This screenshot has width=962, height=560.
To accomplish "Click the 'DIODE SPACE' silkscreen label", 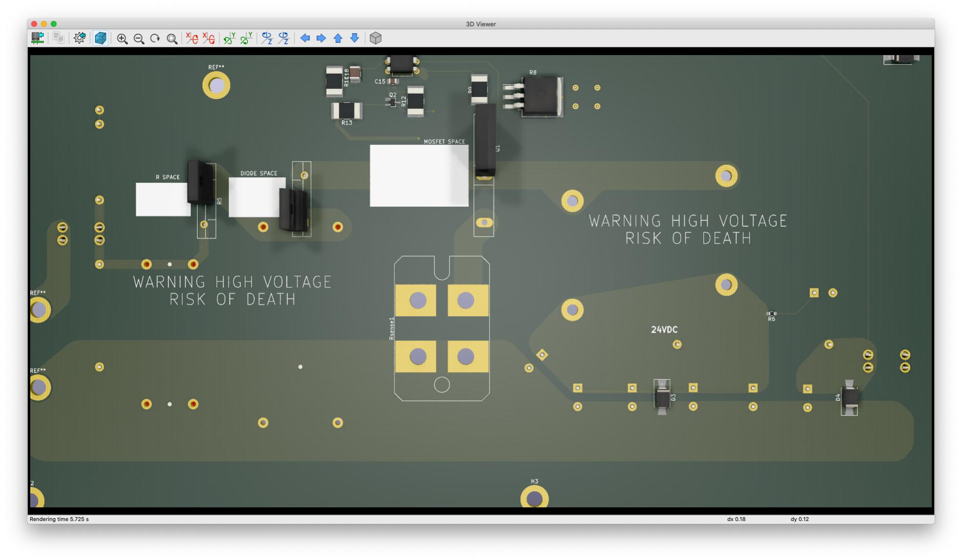I will 259,173.
